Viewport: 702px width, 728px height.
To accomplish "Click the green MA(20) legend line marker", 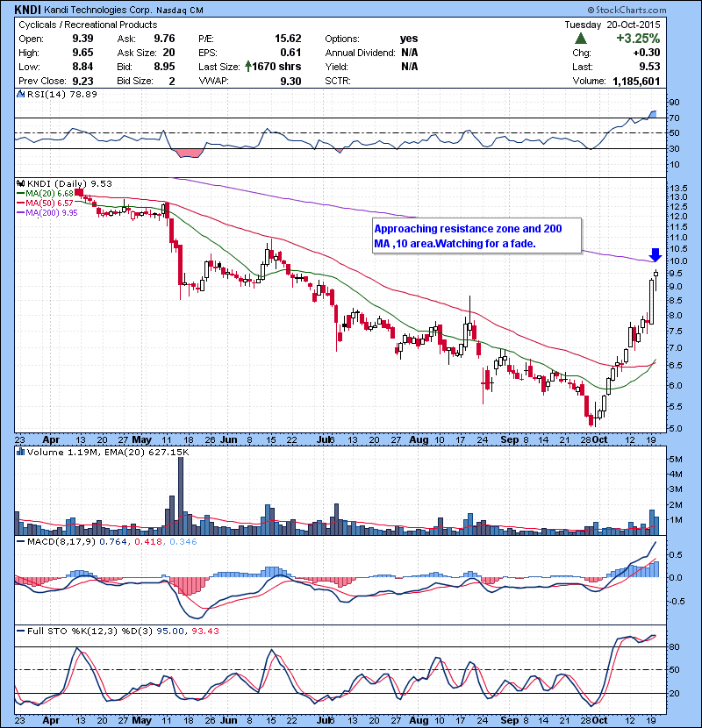I will click(x=21, y=194).
